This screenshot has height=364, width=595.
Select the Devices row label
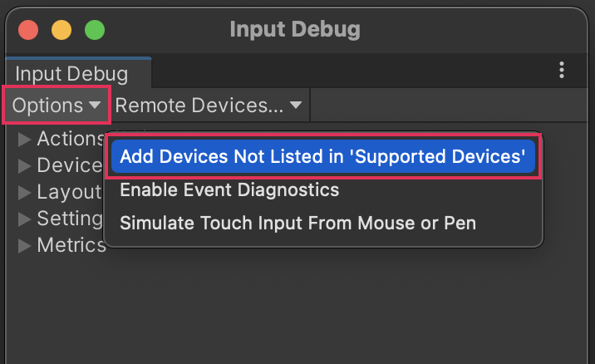point(70,165)
